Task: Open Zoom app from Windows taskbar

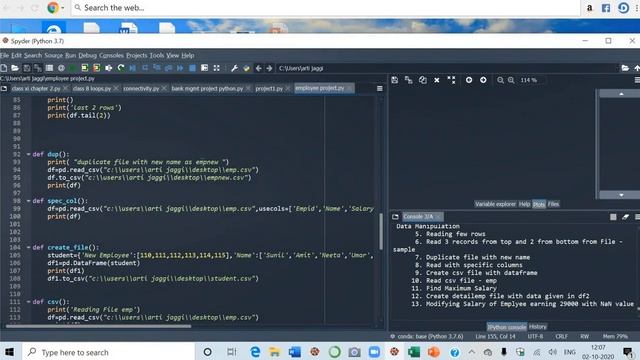Action: click(374, 352)
